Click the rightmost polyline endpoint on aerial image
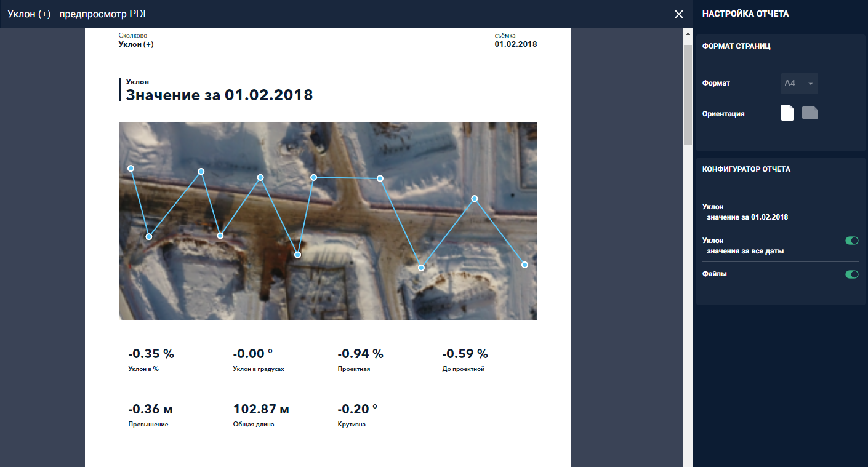The height and width of the screenshot is (467, 868). coord(524,265)
